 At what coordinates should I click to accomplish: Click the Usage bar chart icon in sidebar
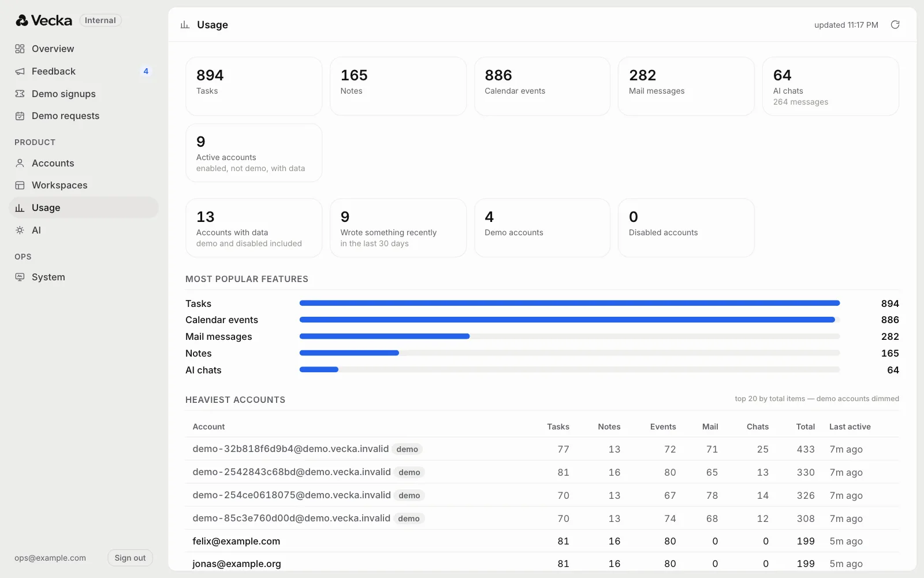coord(20,208)
